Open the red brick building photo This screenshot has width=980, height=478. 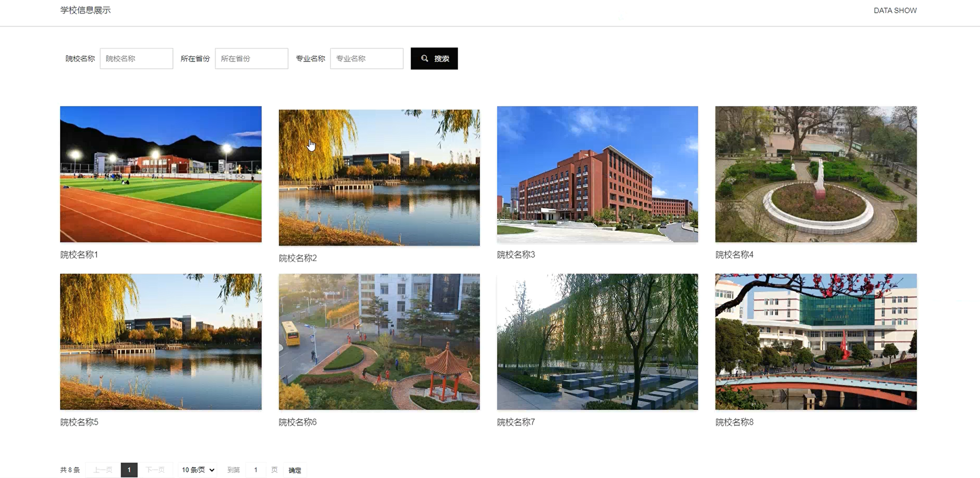[598, 174]
